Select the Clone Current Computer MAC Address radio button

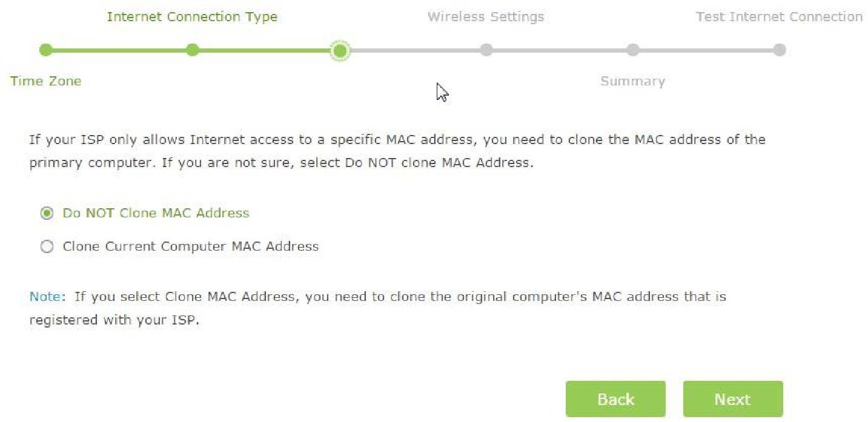pyautogui.click(x=47, y=246)
